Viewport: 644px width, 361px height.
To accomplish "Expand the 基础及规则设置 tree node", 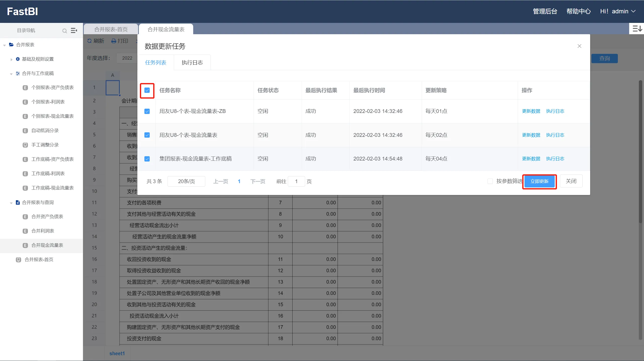I will (x=11, y=59).
